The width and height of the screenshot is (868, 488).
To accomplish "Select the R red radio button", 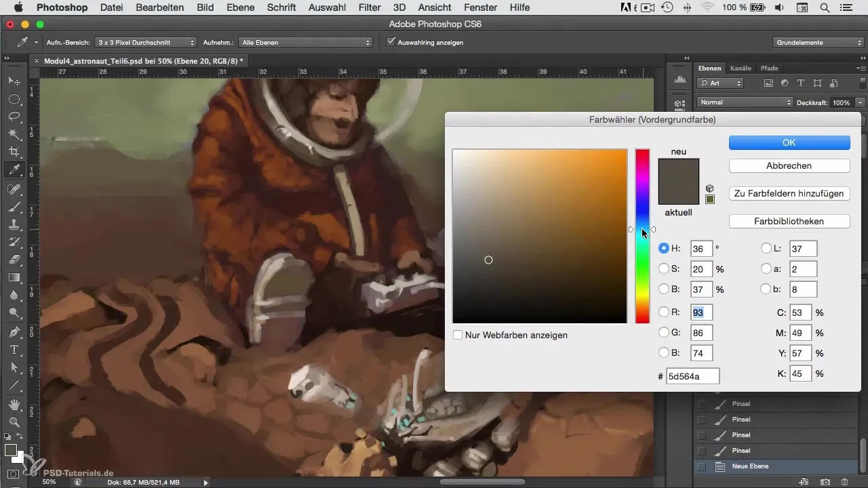I will pos(664,312).
